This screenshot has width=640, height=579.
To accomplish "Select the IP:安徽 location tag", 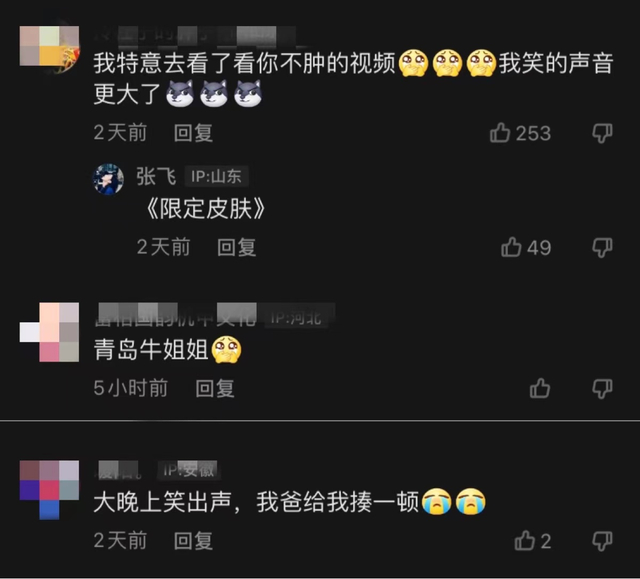I will [x=189, y=470].
